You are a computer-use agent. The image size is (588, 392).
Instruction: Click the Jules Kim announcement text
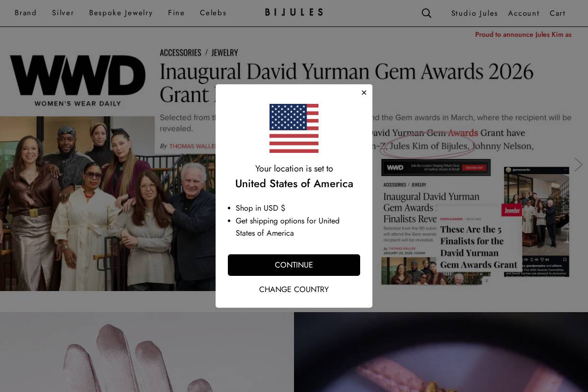[x=523, y=35]
